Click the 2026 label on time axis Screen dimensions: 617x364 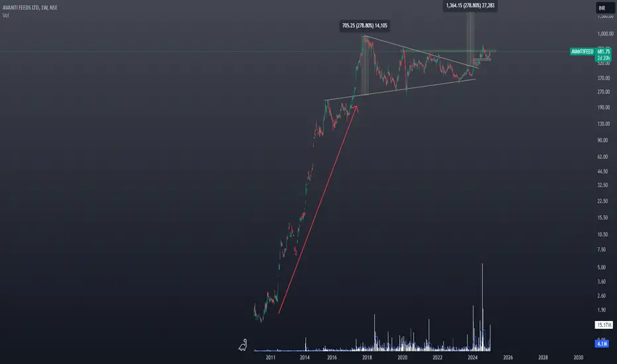(508, 357)
